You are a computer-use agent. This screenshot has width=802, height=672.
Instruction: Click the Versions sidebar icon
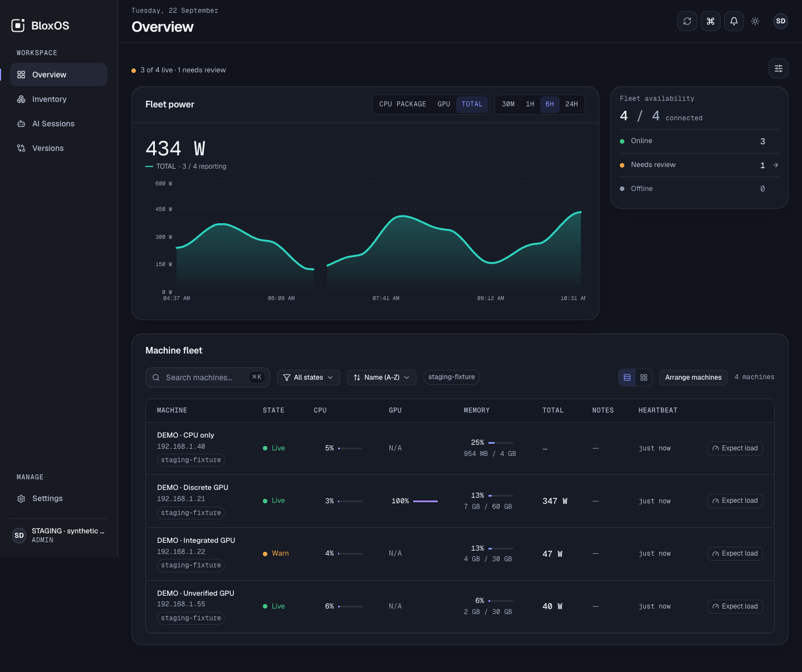click(x=21, y=148)
